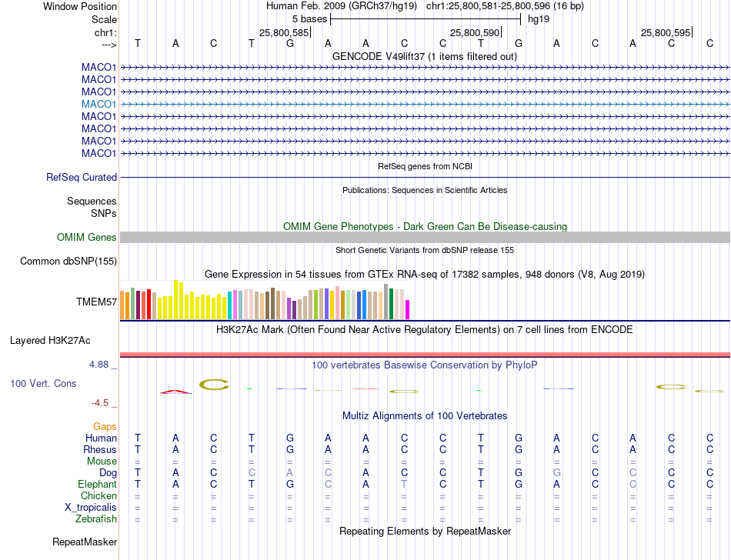The width and height of the screenshot is (731, 560).
Task: Click the red A in PhyloP conservation track
Action: (x=175, y=392)
